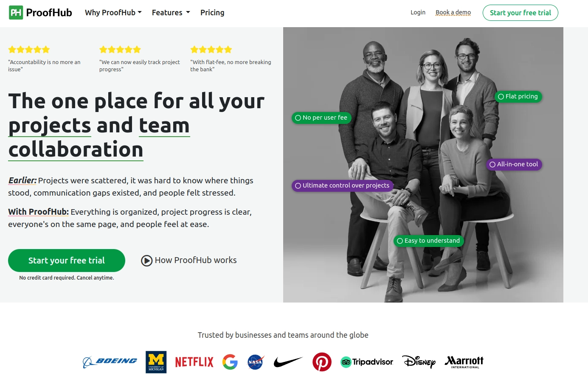This screenshot has width=588, height=384.
Task: Select the Marriott International logo
Action: tap(464, 362)
